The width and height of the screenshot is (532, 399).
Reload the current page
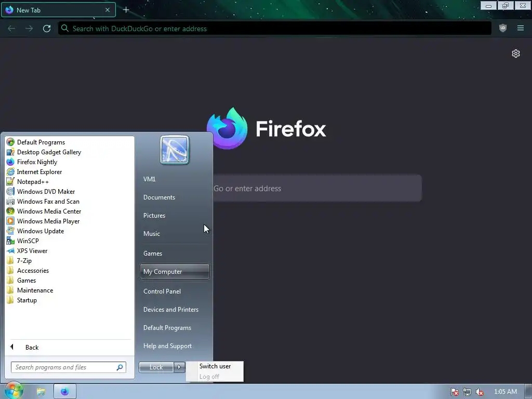[x=47, y=29]
